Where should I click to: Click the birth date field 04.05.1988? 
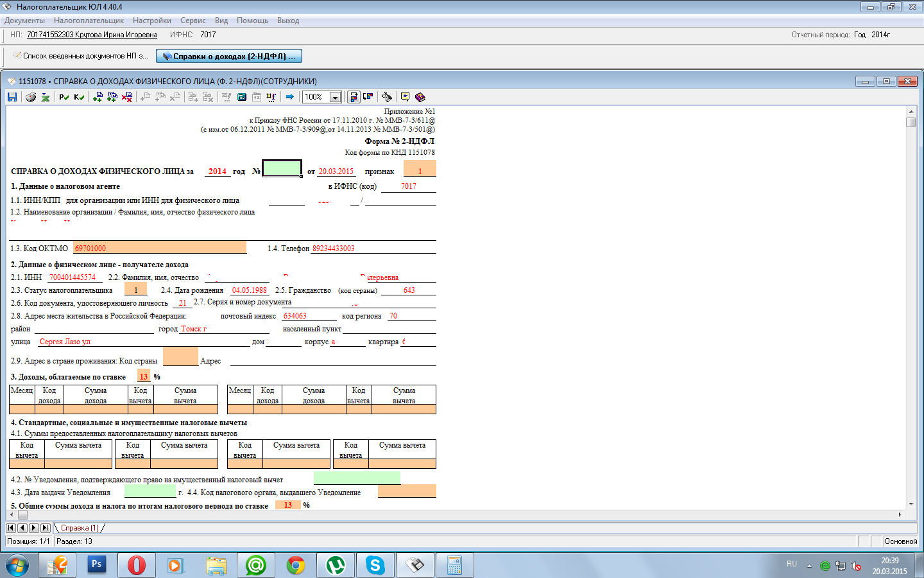coord(250,290)
